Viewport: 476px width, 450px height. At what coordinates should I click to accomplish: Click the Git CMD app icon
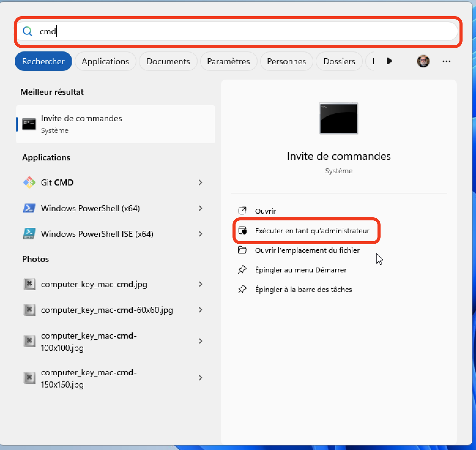coord(29,182)
